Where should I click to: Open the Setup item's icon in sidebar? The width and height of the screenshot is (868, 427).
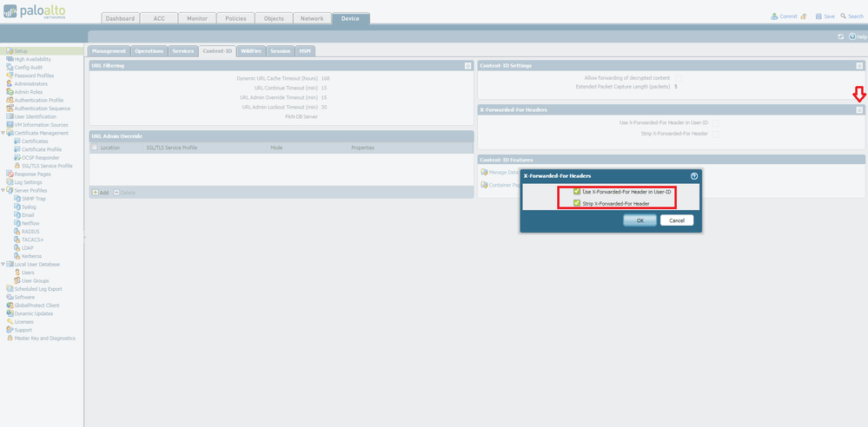point(10,51)
